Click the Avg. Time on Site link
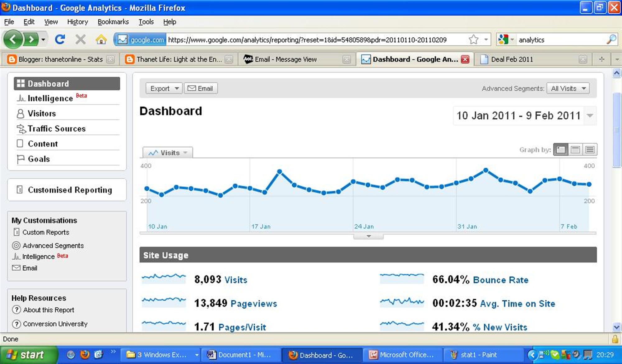This screenshot has height=364, width=622. pyautogui.click(x=518, y=303)
